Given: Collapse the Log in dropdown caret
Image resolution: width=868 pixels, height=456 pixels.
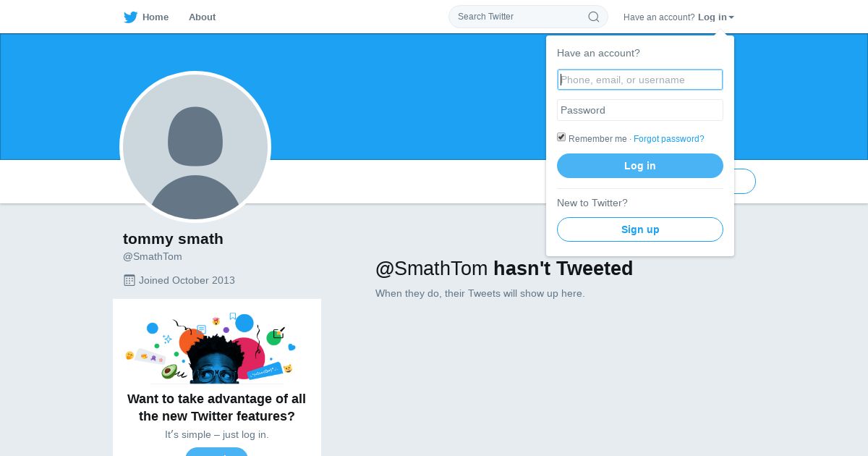Looking at the screenshot, I should click(731, 17).
